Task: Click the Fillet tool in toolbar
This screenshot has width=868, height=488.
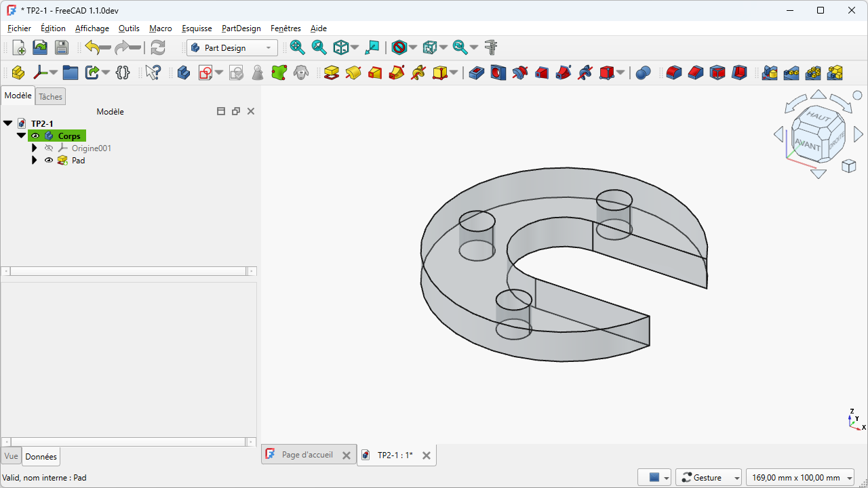Action: tap(673, 73)
